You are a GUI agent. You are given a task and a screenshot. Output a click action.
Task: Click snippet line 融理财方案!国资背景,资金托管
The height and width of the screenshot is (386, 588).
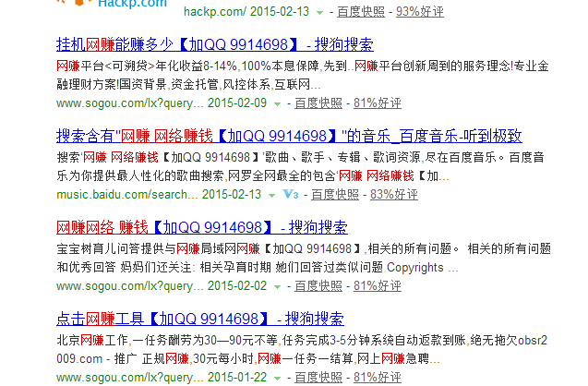click(188, 84)
